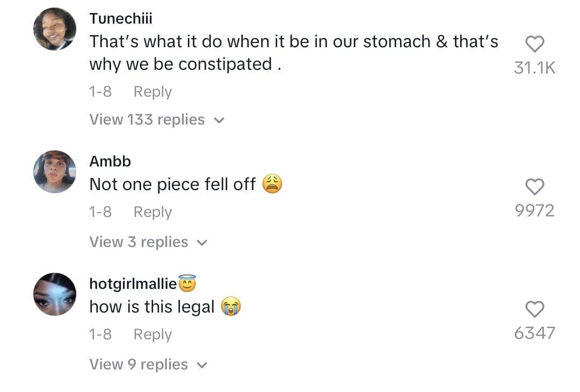Click the 31.1K like count
This screenshot has width=580, height=392.
coord(534,68)
